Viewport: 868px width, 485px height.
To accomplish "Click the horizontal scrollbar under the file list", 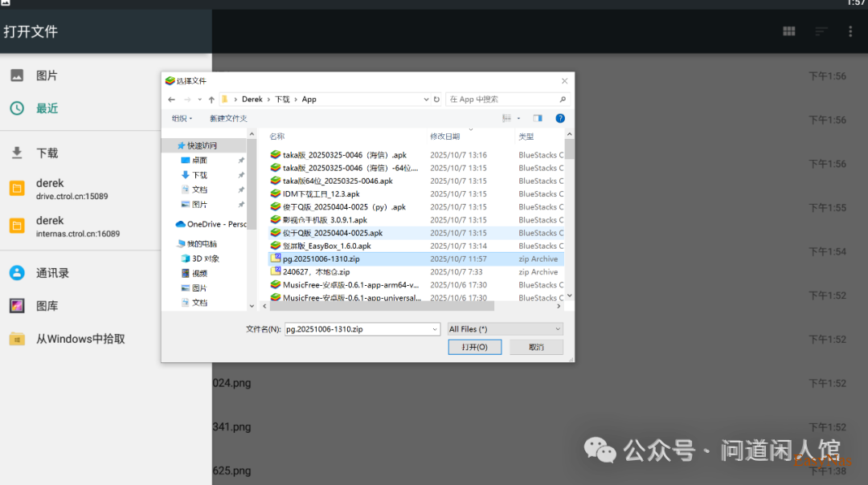I will [382, 307].
